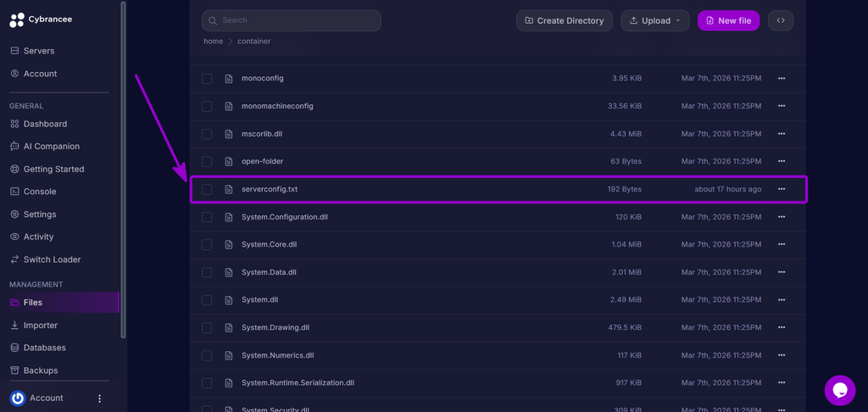Tick the System.Runtime.Serialization.dll checkbox
Viewport: 868px width, 412px height.
click(207, 383)
